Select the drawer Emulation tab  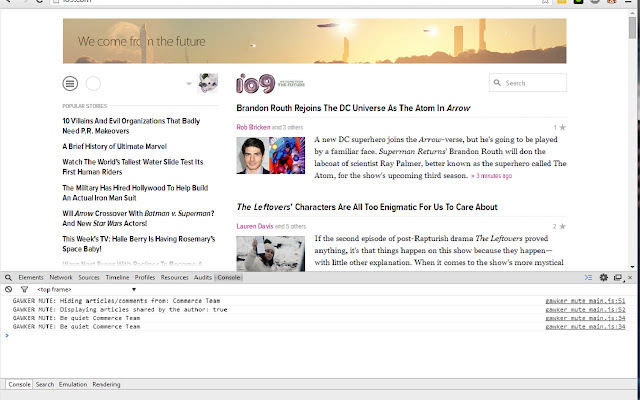73,384
